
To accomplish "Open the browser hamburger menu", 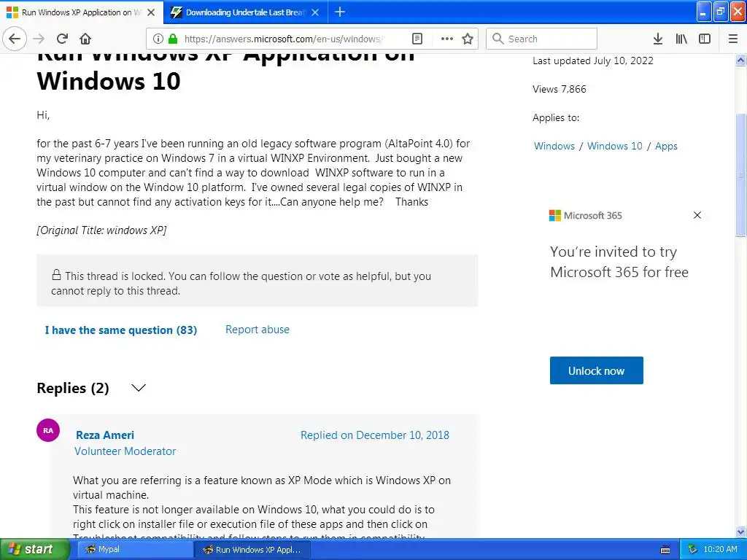I will pos(733,39).
